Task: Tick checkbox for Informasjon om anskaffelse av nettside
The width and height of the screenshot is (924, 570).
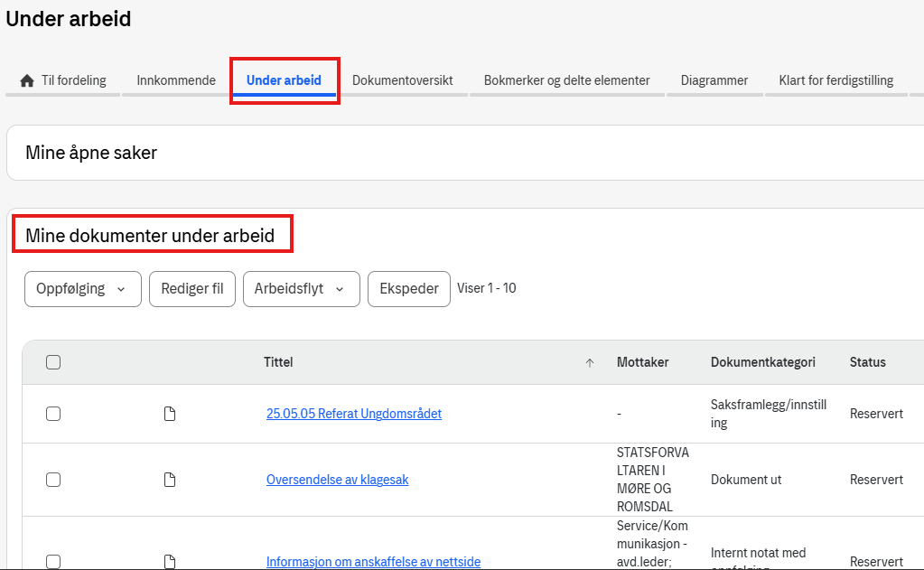Action: [53, 561]
